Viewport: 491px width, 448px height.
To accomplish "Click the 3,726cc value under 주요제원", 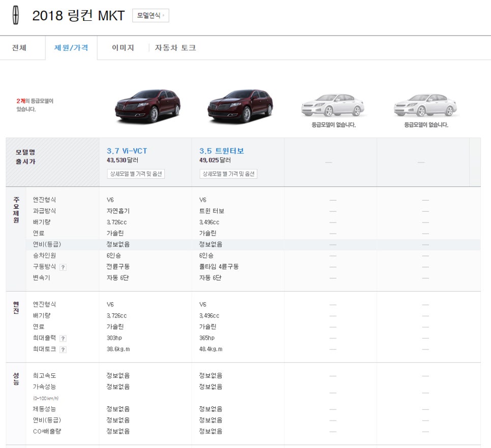I will point(117,222).
